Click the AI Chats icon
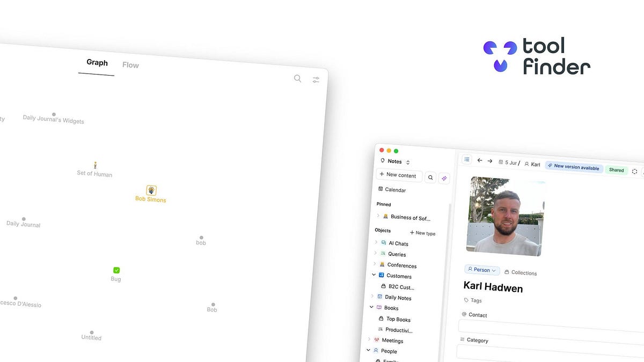 pos(384,243)
